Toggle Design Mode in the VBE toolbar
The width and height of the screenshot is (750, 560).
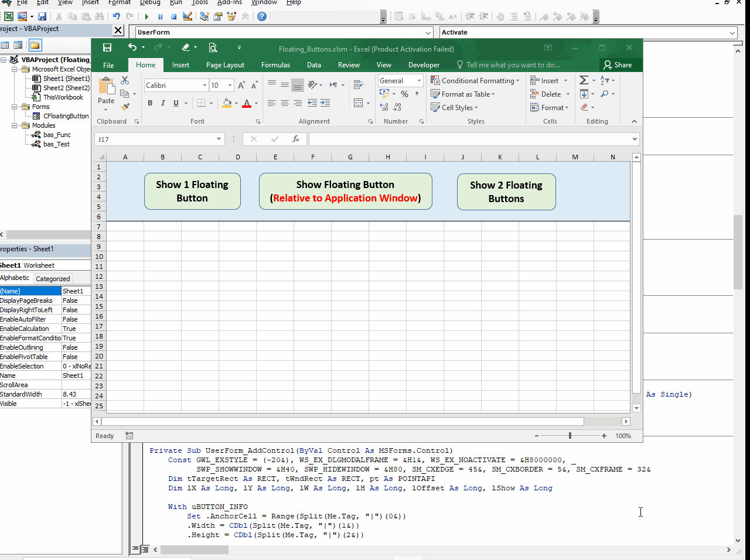pyautogui.click(x=187, y=16)
